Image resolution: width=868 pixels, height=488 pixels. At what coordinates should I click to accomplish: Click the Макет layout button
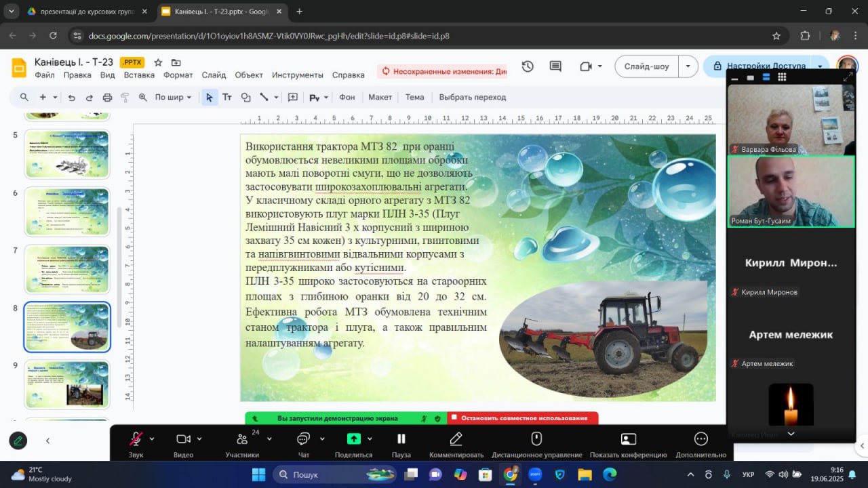point(380,97)
